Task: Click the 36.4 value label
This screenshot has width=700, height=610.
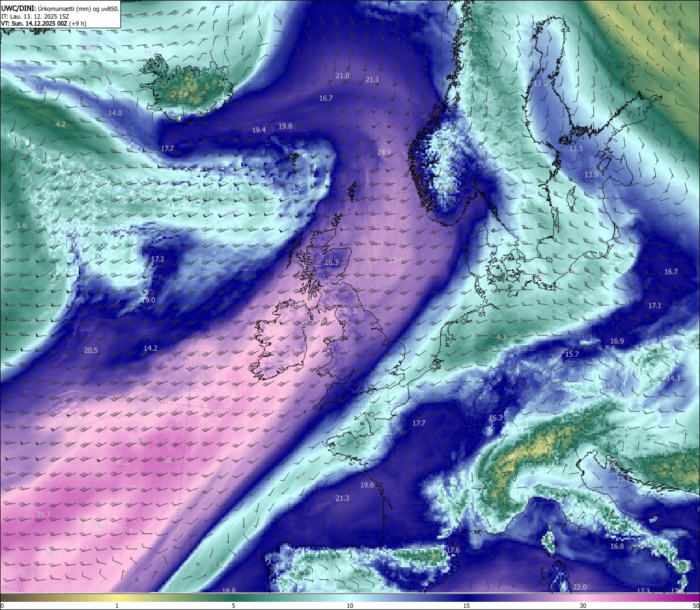Action: tap(27, 574)
